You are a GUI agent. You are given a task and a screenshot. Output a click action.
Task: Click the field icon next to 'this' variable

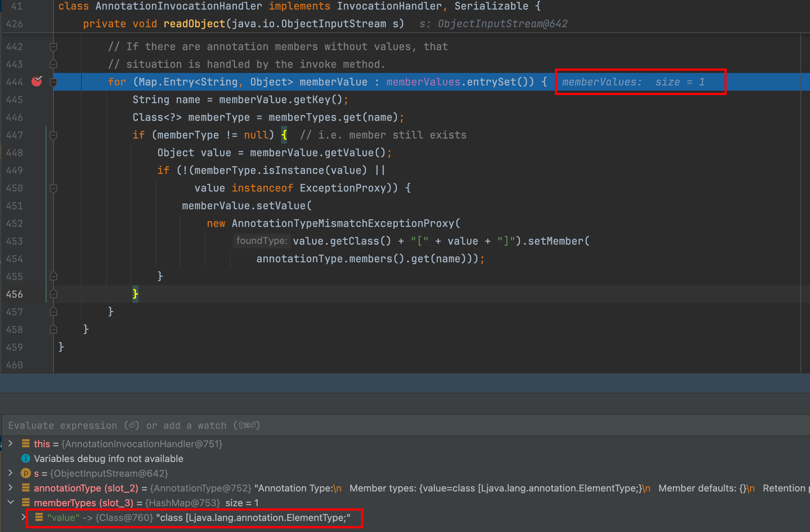26,444
